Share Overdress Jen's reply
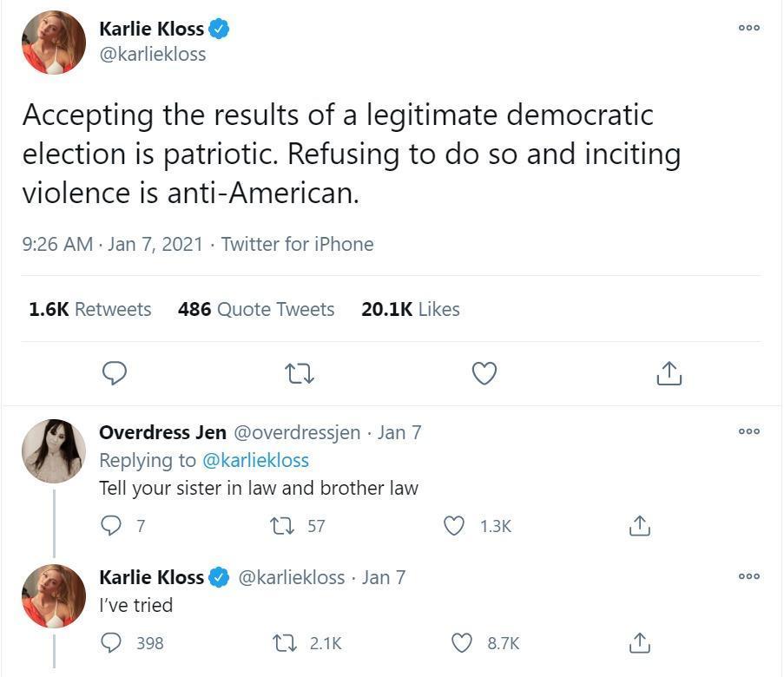Screen dimensions: 784x677 pos(640,526)
